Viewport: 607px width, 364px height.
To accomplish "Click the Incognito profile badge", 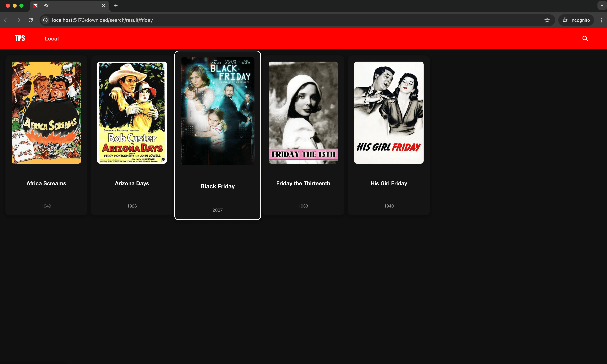I will click(x=576, y=20).
